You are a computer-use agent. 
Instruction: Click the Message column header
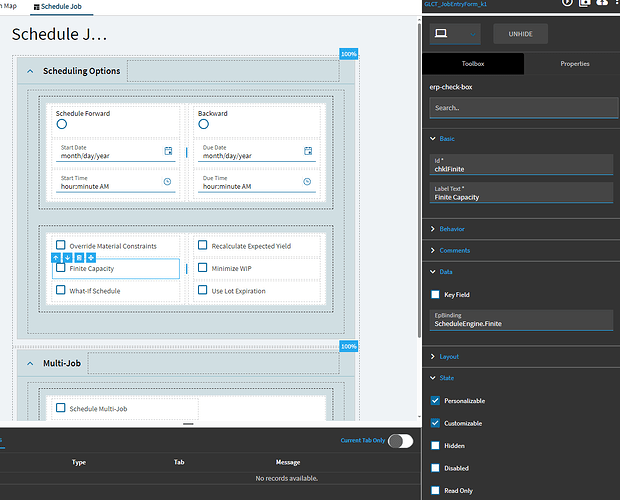pos(288,462)
